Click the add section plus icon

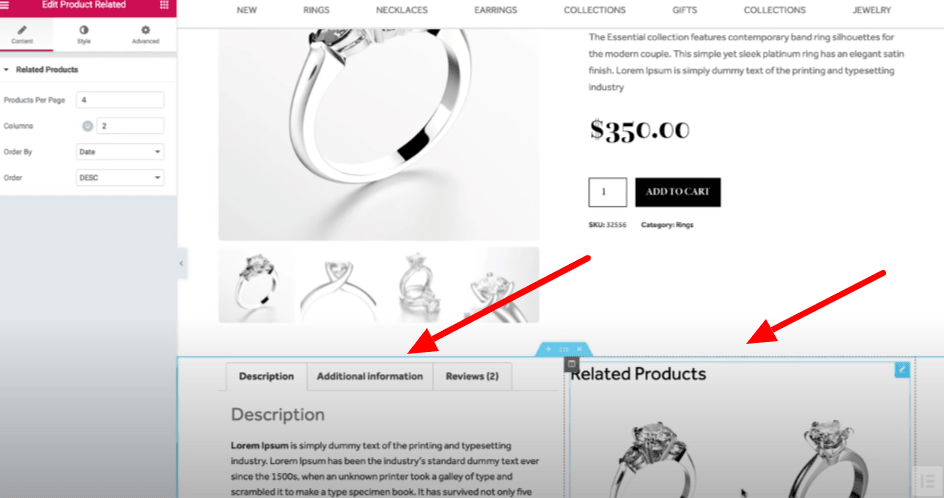548,349
